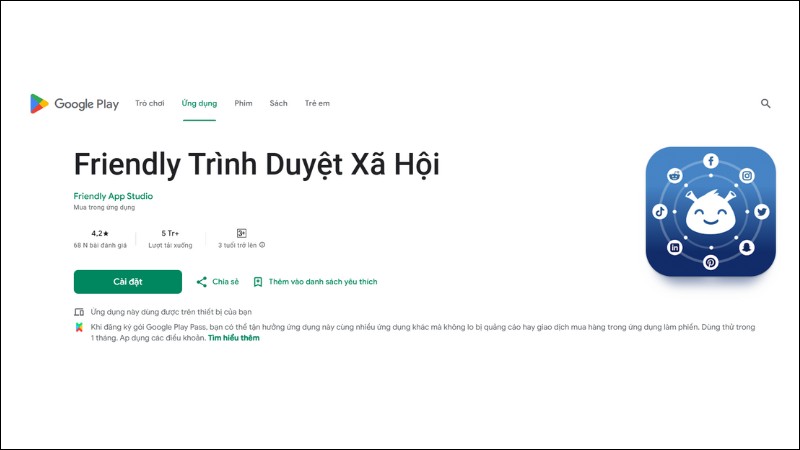
Task: Click the app title Friendly Trình Duyệt Xã Hội
Action: [x=257, y=164]
